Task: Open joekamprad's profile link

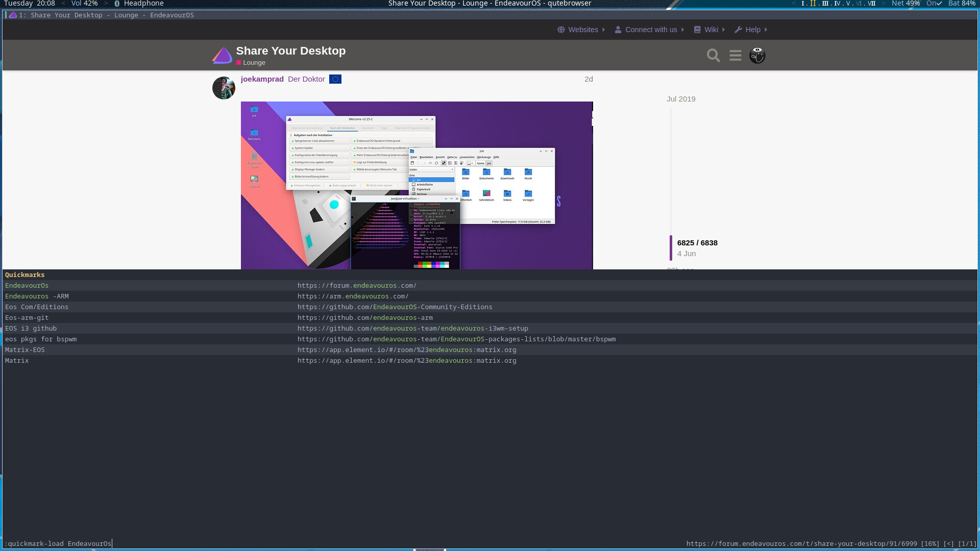Action: pyautogui.click(x=262, y=79)
